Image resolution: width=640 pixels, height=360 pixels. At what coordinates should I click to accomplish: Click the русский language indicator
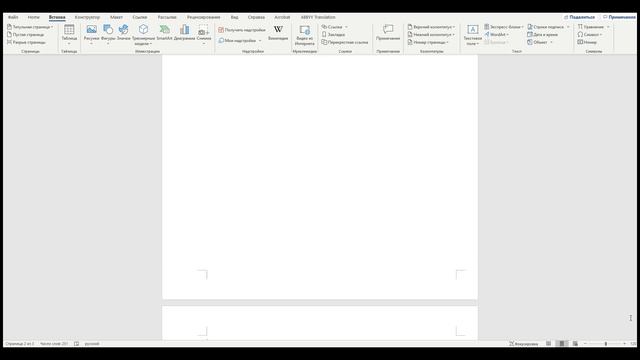click(92, 344)
